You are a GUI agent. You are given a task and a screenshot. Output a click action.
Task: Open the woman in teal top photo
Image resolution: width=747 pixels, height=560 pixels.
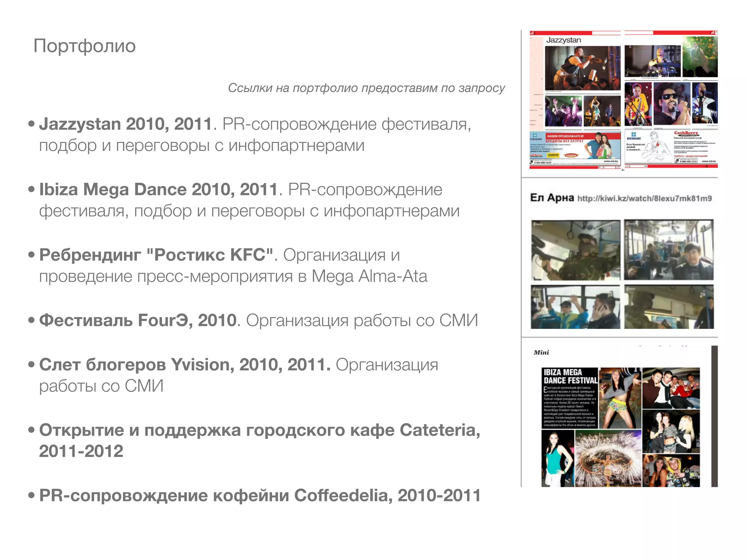(x=558, y=459)
